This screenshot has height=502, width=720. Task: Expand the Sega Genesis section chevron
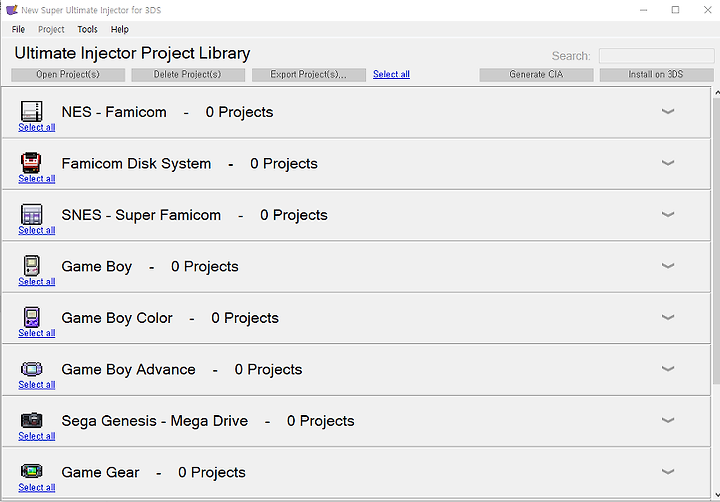(x=668, y=420)
